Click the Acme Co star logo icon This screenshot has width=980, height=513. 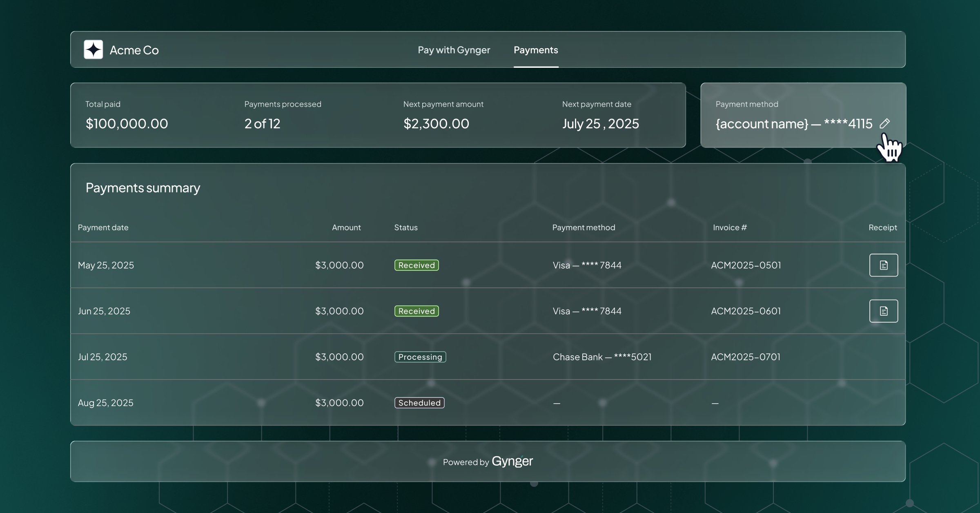click(93, 50)
